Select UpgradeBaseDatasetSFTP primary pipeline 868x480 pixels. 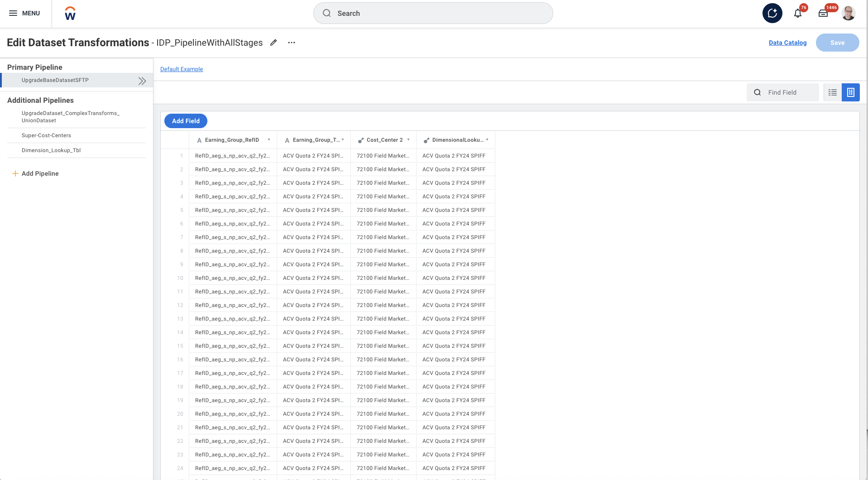click(77, 80)
